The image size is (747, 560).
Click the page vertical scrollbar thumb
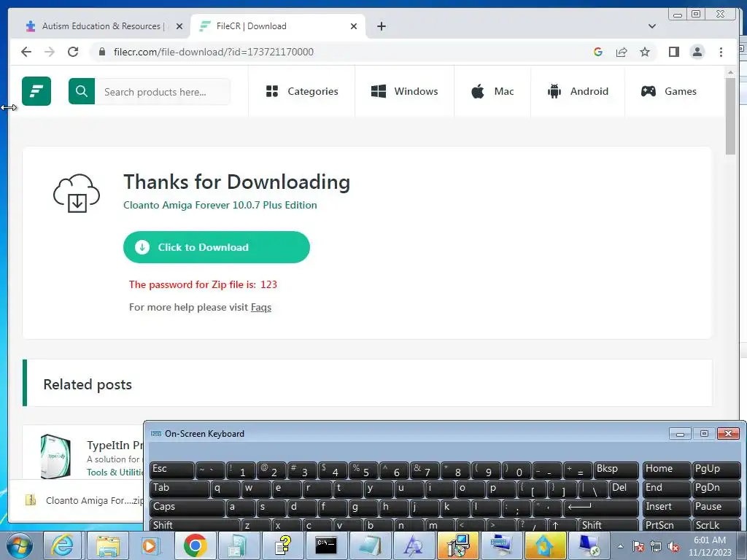pyautogui.click(x=730, y=116)
